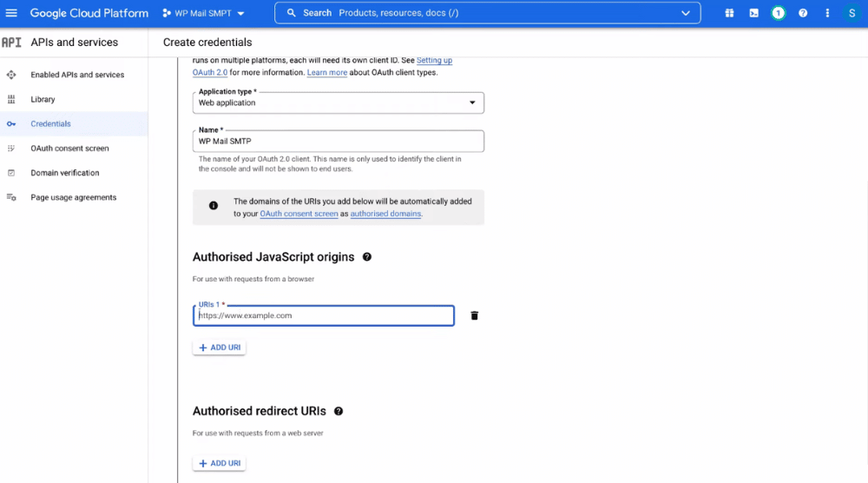Image resolution: width=868 pixels, height=483 pixels.
Task: Open the help question mark icon
Action: 803,13
